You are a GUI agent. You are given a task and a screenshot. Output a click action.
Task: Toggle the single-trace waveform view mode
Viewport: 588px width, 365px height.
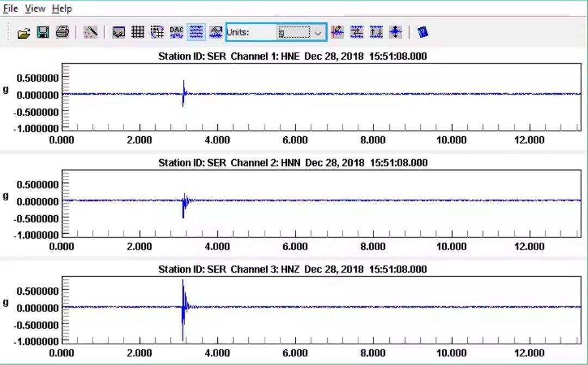(215, 32)
